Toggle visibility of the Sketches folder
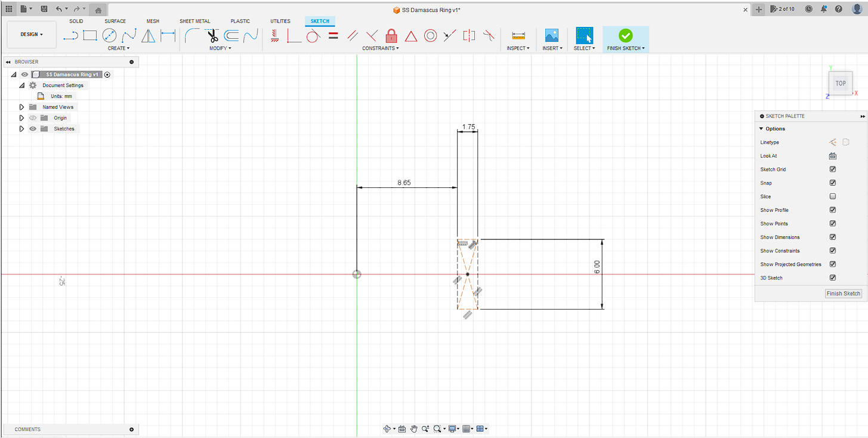This screenshot has width=868, height=438. coord(33,129)
